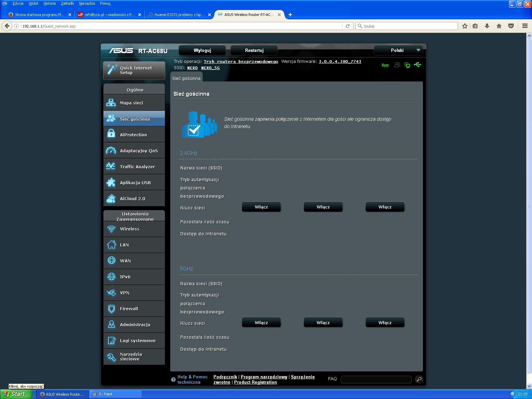Click the USB status icon in header

pyautogui.click(x=418, y=65)
